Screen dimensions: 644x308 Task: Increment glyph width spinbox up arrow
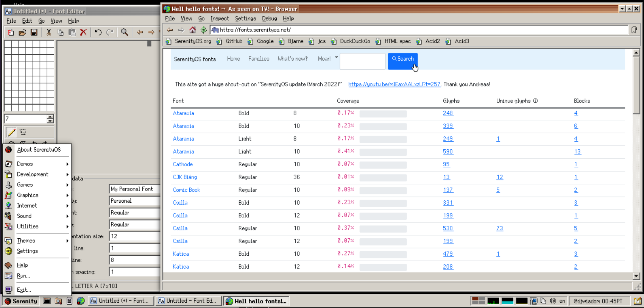(50, 117)
